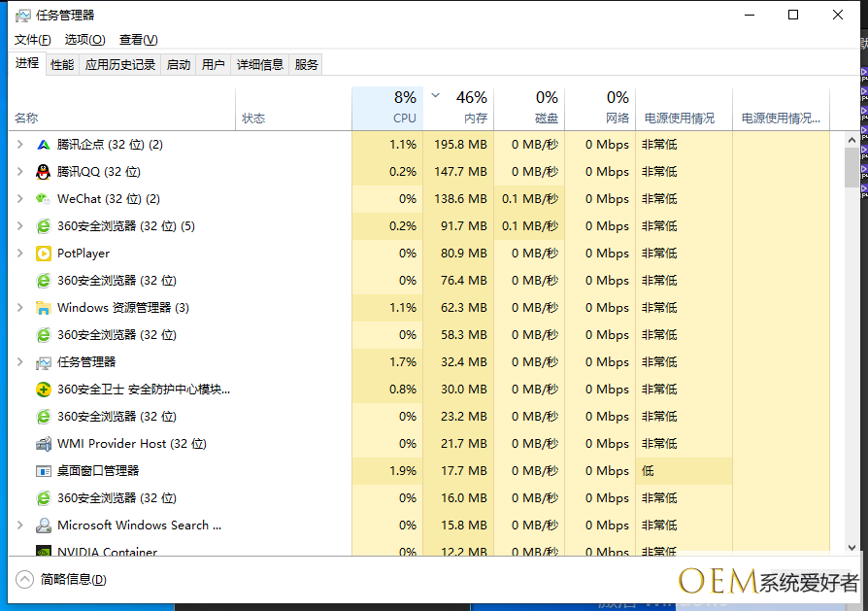Click the vertical scrollbar down arrow
The image size is (868, 611).
pos(851,548)
